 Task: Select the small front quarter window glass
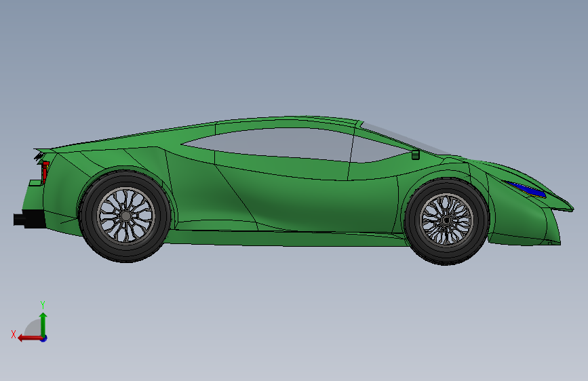[x=377, y=150]
